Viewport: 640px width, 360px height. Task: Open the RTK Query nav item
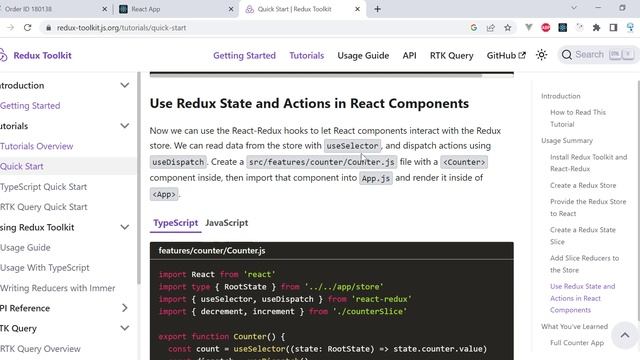[x=451, y=56]
